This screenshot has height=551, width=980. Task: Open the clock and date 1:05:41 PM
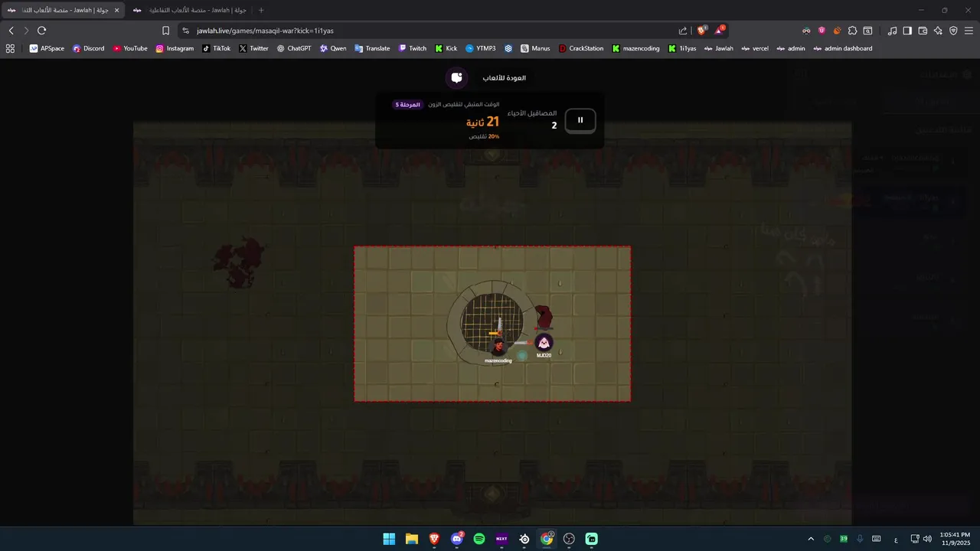pos(955,539)
